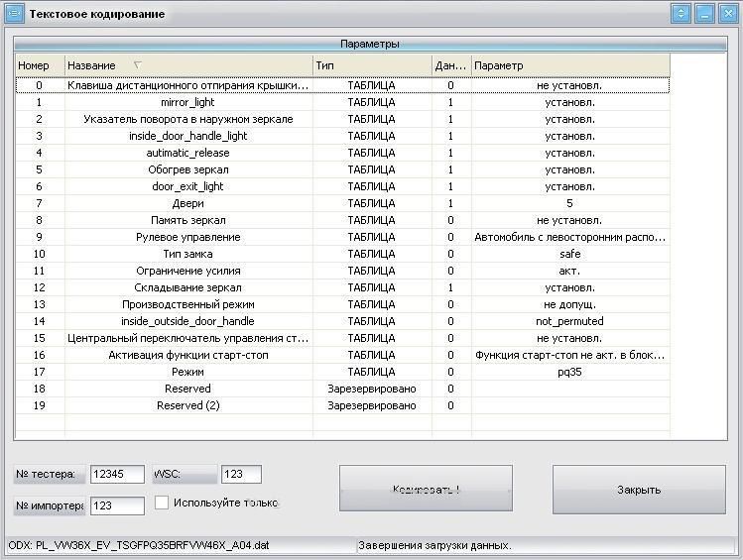Select Активация функции старт-стоп row
743x560 pixels.
[342, 355]
